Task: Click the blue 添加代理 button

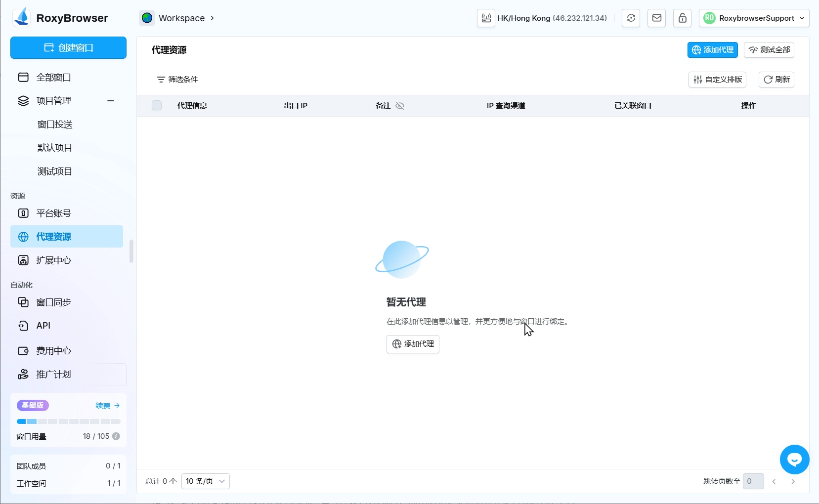Action: pos(712,50)
